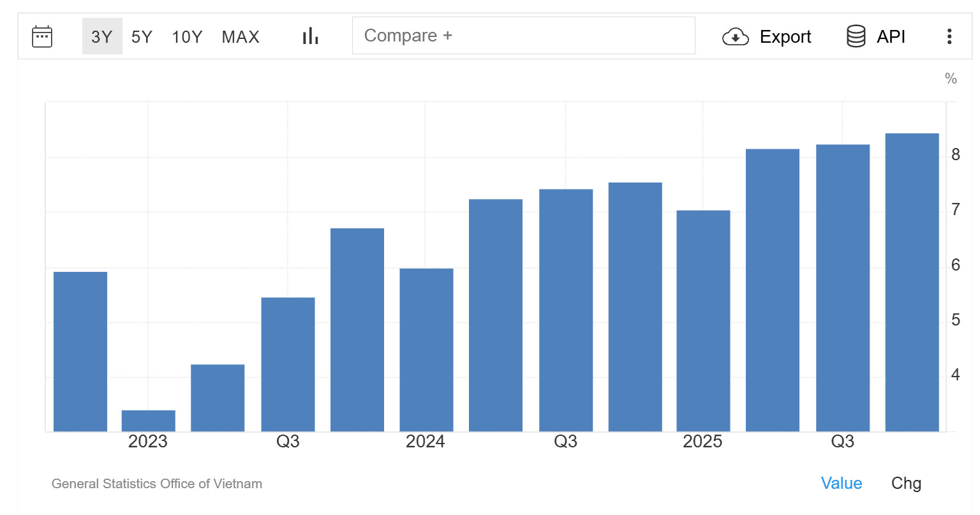The height and width of the screenshot is (515, 980).
Task: Open the chart type selector bar icon
Action: pos(309,36)
